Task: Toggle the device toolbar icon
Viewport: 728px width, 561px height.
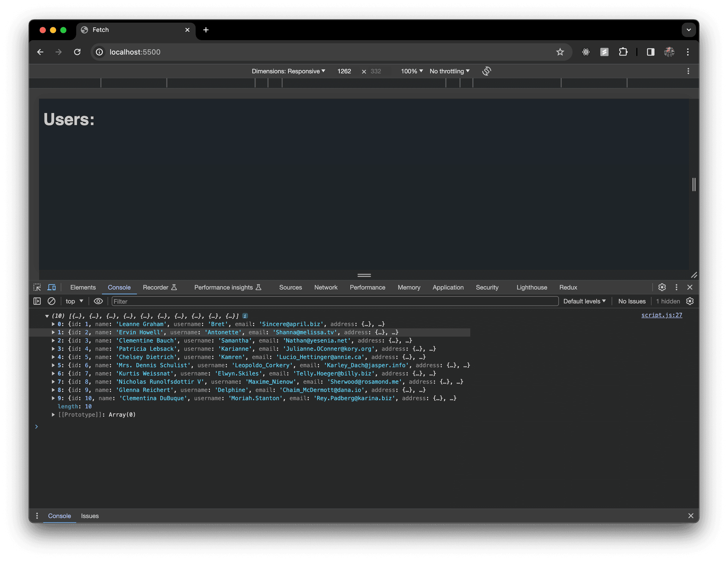Action: (52, 287)
